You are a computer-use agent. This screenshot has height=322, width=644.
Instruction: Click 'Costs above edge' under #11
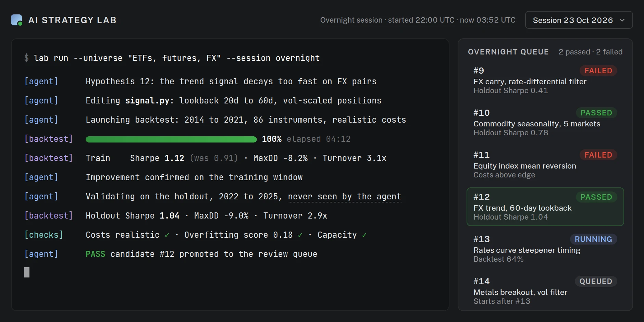pos(504,175)
